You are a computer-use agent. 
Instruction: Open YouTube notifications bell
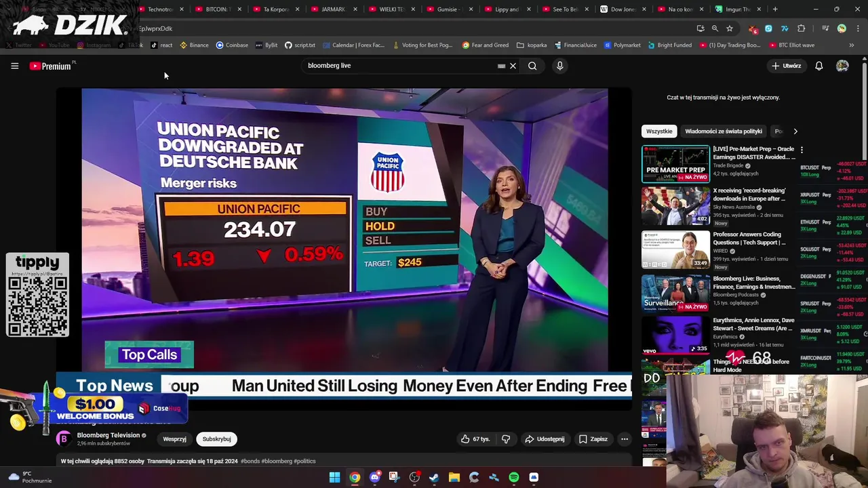pyautogui.click(x=819, y=66)
